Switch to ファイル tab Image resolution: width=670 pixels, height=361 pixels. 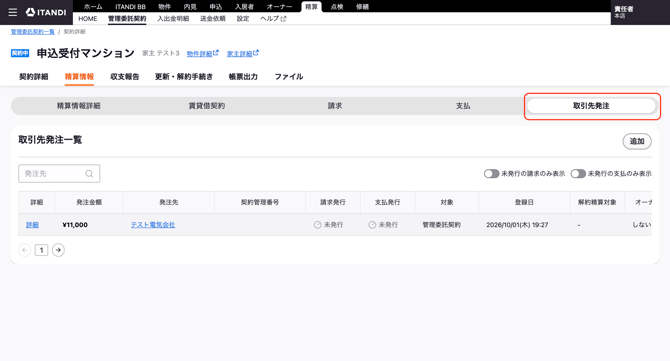[x=289, y=76]
